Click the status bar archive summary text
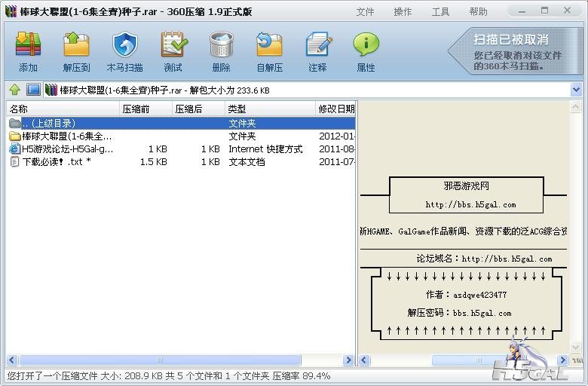The height and width of the screenshot is (386, 588). point(169,376)
